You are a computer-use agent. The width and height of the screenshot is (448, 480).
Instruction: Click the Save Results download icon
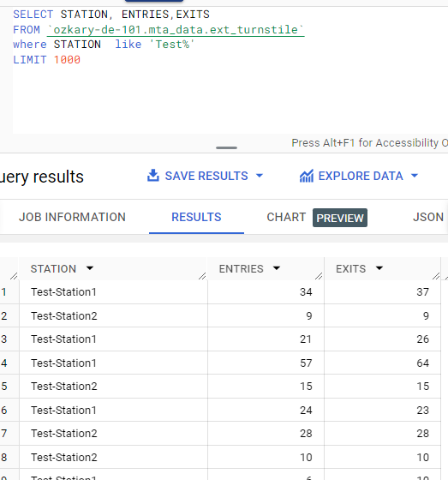[x=153, y=176]
